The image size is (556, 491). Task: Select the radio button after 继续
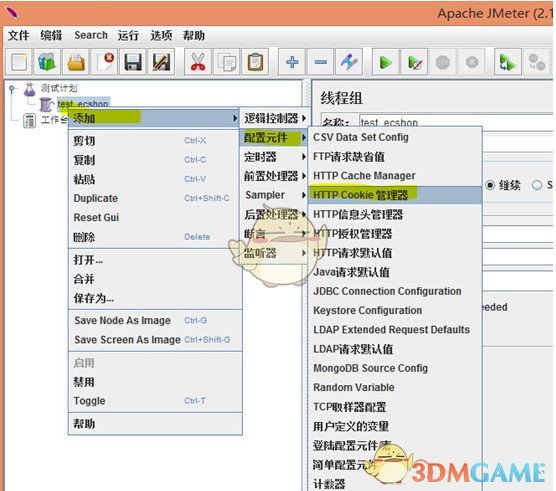[537, 185]
